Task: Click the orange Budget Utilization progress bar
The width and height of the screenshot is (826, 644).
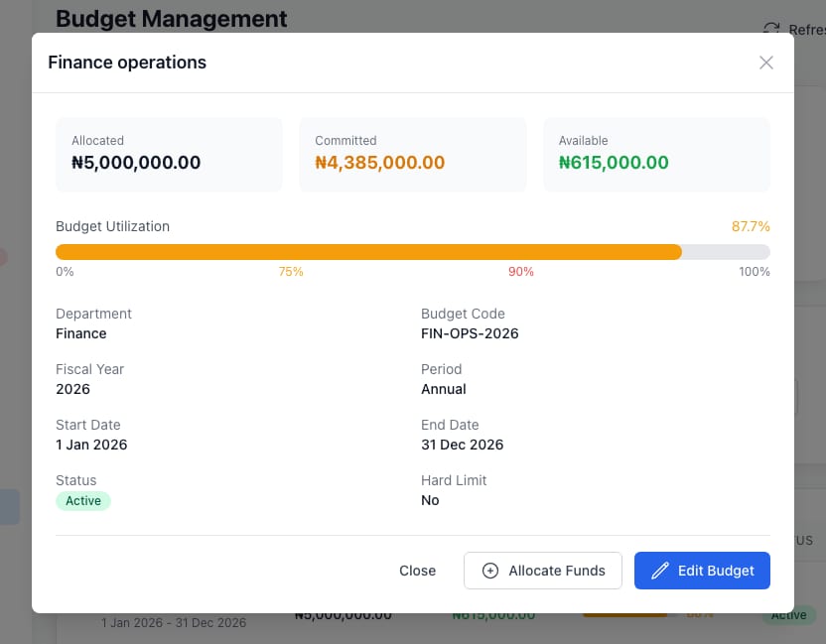Action: 368,252
